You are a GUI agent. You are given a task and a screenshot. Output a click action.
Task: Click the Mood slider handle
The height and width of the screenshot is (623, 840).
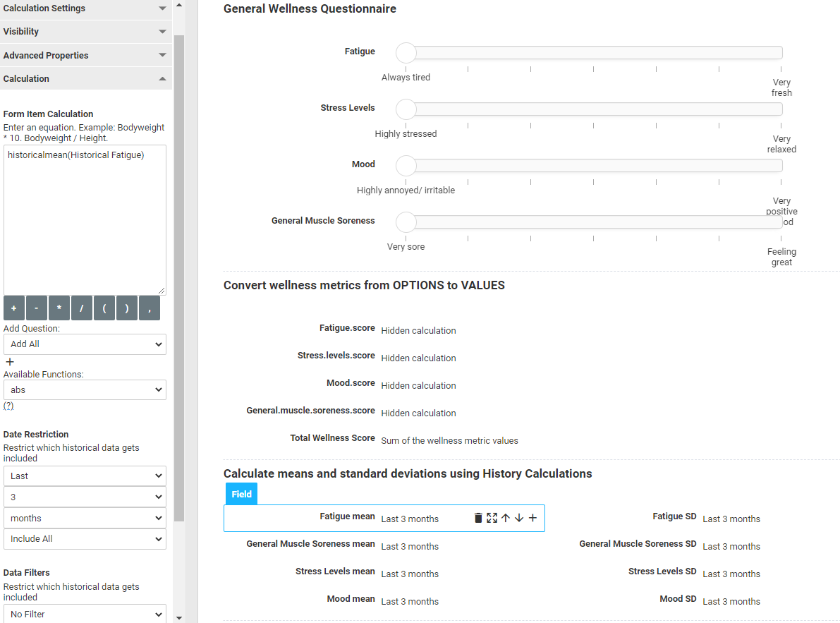406,166
